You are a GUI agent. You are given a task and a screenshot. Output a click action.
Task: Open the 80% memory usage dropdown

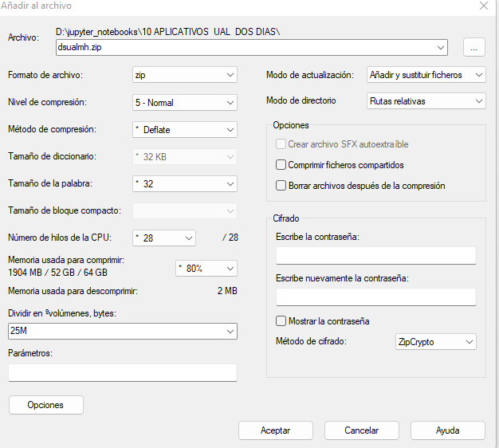pos(206,269)
